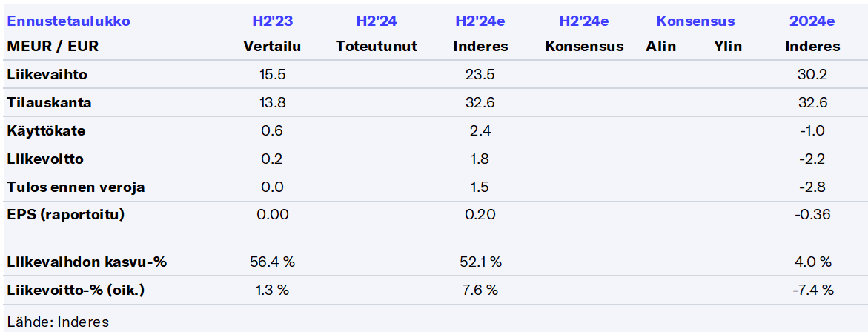This screenshot has height=332, width=868.
Task: Click the Vertailu subheader
Action: 272,46
